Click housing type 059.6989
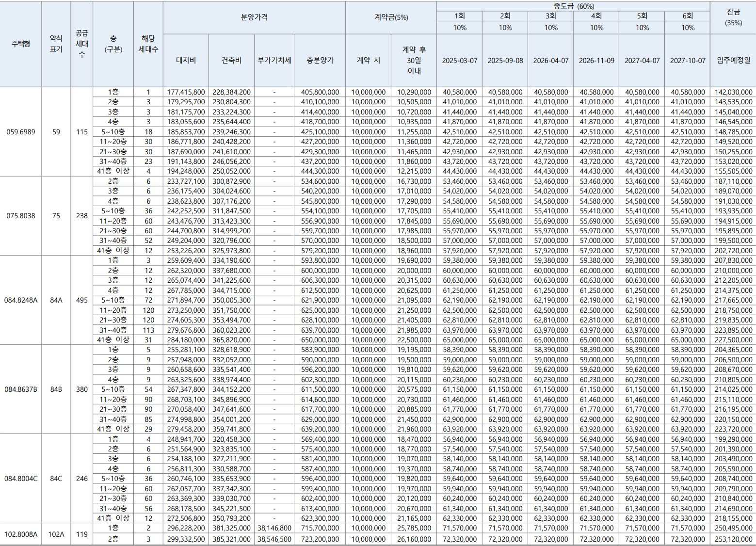Viewport: 756px width, 546px height. [x=21, y=132]
